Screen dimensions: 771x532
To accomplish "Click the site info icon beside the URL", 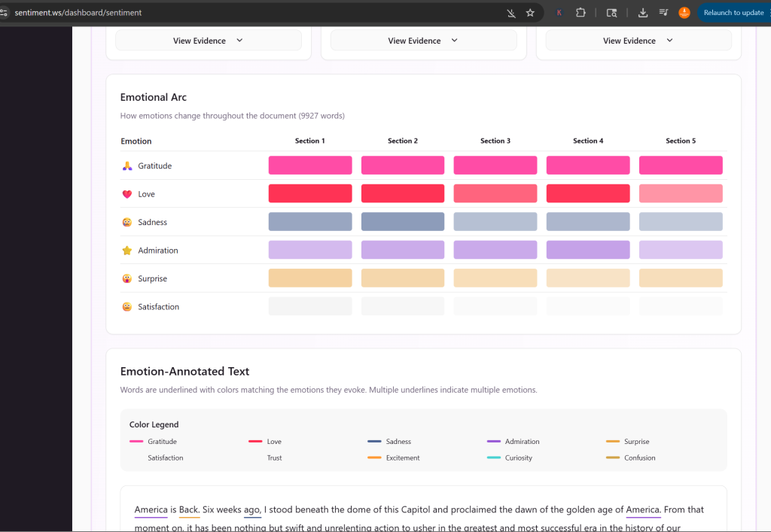I will [x=5, y=13].
